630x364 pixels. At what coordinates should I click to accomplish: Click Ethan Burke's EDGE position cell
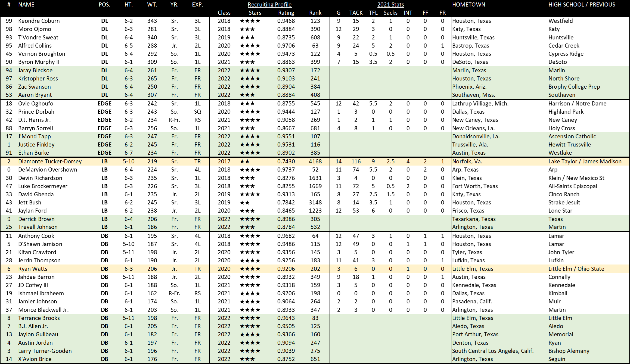pos(104,153)
